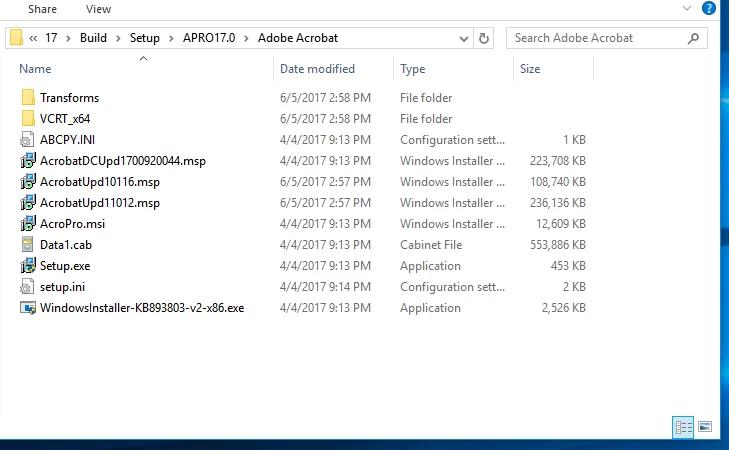The width and height of the screenshot is (729, 450).
Task: Click the 553,886 KB size value
Action: pyautogui.click(x=557, y=245)
